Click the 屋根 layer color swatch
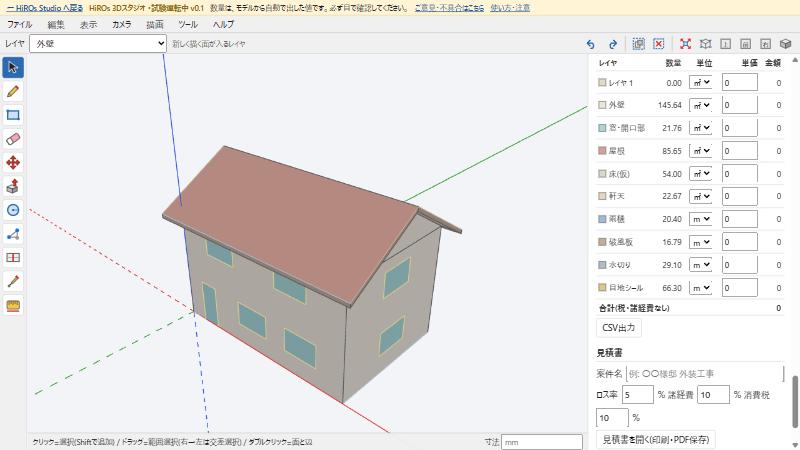The image size is (800, 450). click(x=602, y=151)
